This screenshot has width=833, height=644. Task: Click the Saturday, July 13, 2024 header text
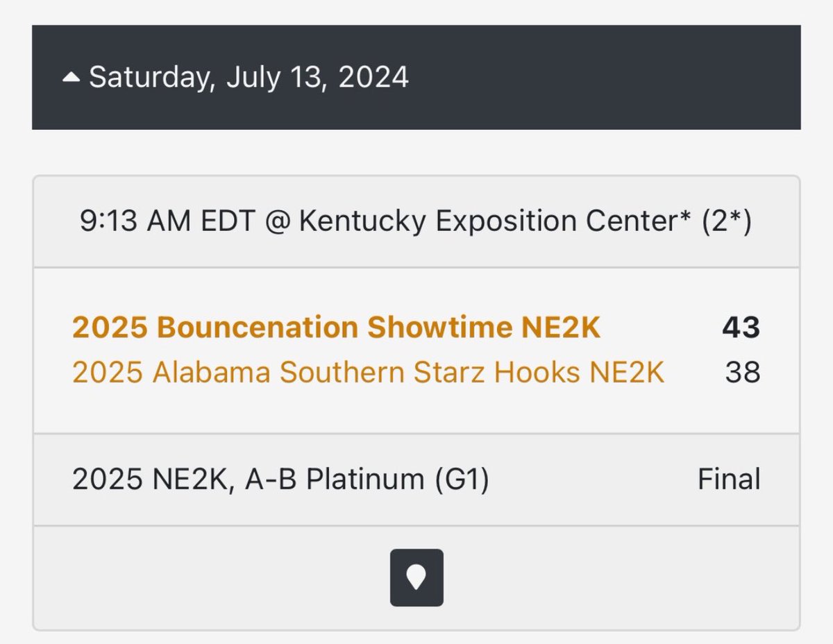[x=249, y=77]
